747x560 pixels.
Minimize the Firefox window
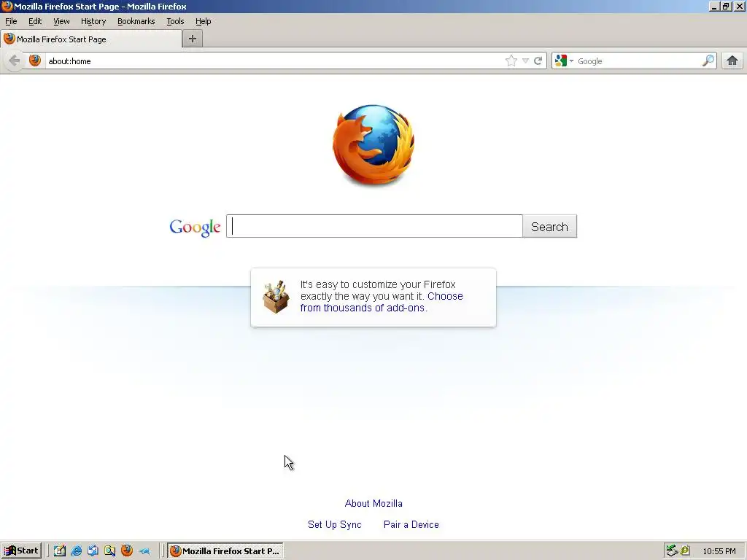pyautogui.click(x=713, y=6)
